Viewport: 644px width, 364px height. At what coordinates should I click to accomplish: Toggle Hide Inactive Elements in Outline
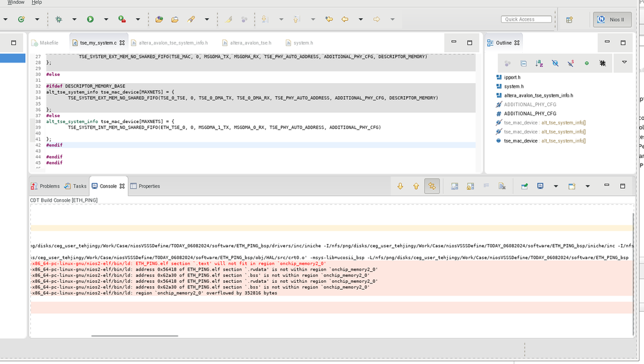point(603,63)
